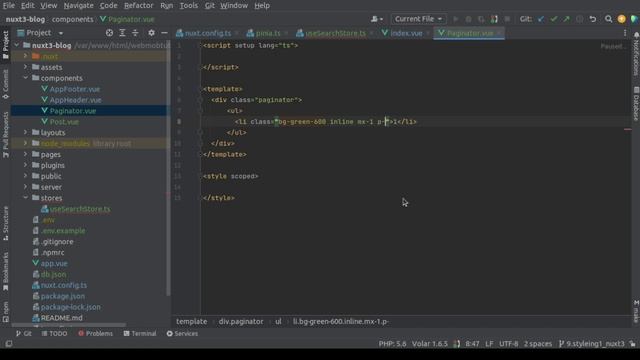
Task: Collapse the stores folder
Action: point(26,198)
